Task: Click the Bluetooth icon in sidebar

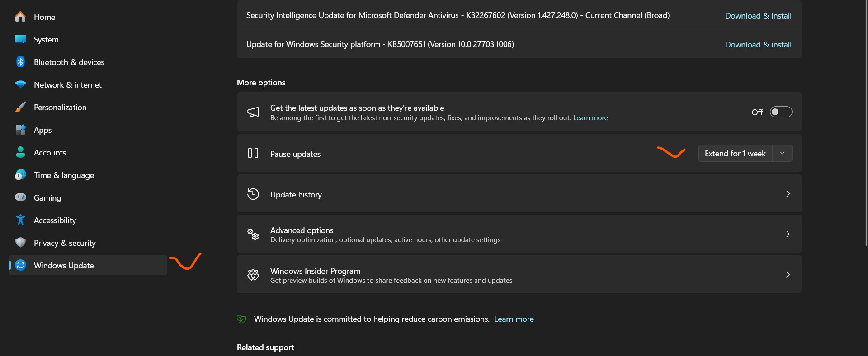Action: 20,61
